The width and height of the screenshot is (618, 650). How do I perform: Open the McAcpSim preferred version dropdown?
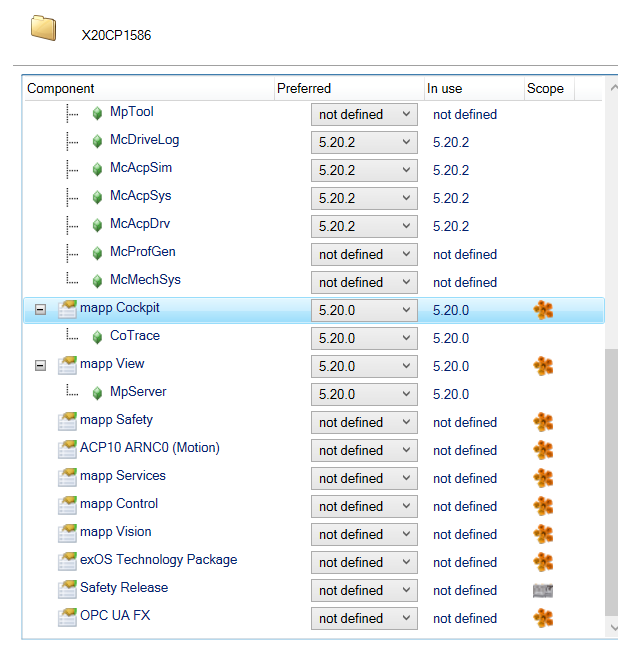click(364, 170)
